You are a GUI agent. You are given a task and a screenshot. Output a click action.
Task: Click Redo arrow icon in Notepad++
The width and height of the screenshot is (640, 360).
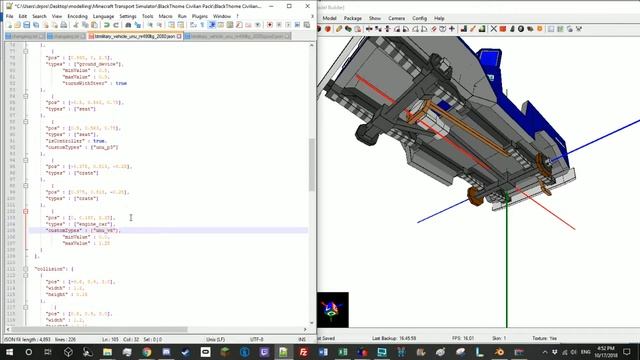[116, 25]
